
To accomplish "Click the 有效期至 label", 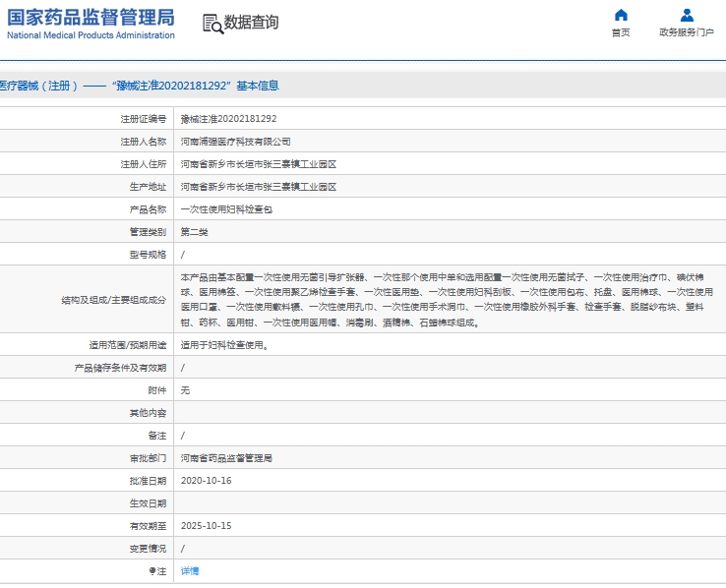I will pyautogui.click(x=148, y=526).
